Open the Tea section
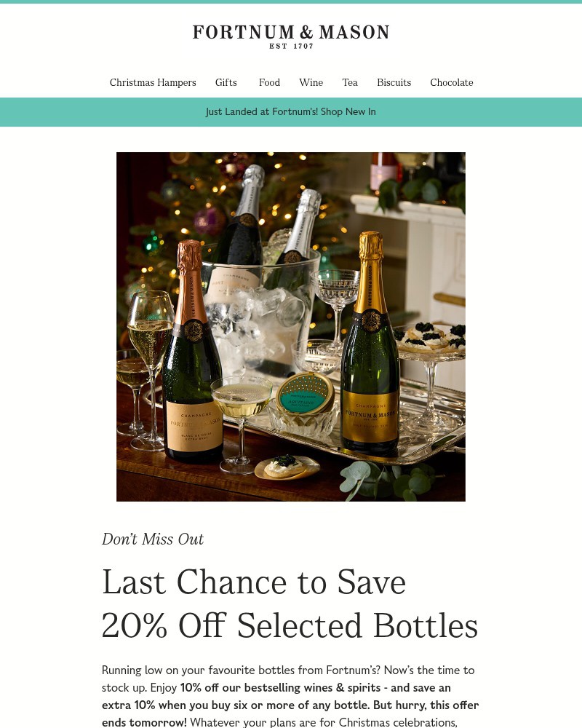Image resolution: width=582 pixels, height=728 pixels. click(x=350, y=82)
